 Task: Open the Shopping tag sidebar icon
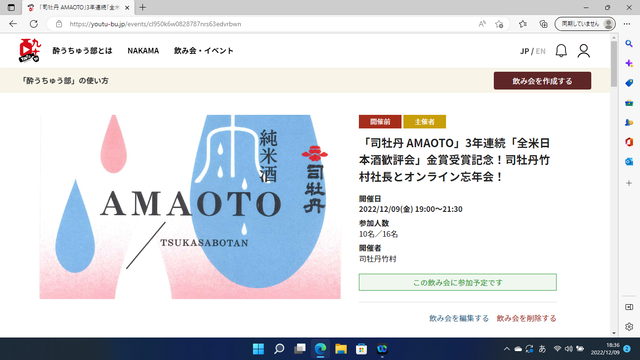(x=629, y=83)
